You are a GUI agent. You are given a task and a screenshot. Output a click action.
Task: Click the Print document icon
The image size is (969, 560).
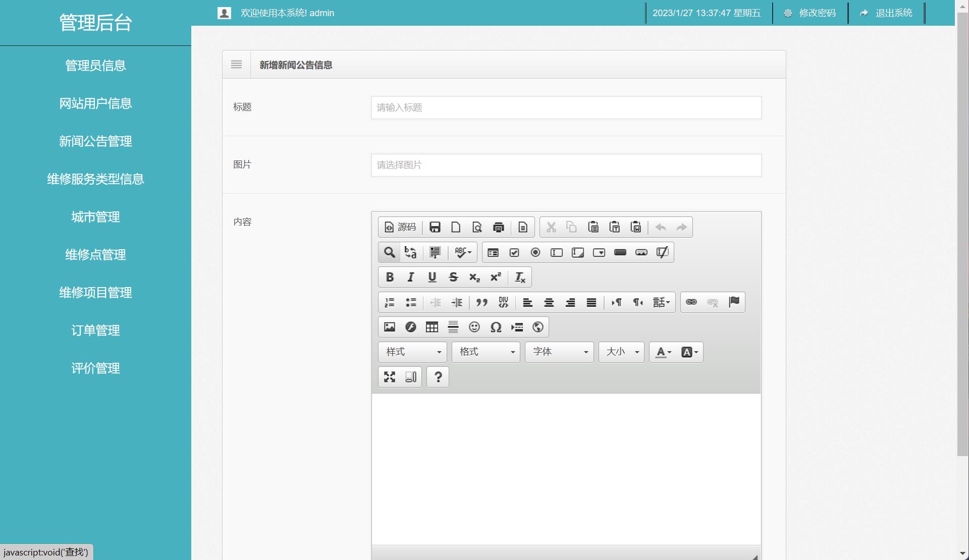499,227
